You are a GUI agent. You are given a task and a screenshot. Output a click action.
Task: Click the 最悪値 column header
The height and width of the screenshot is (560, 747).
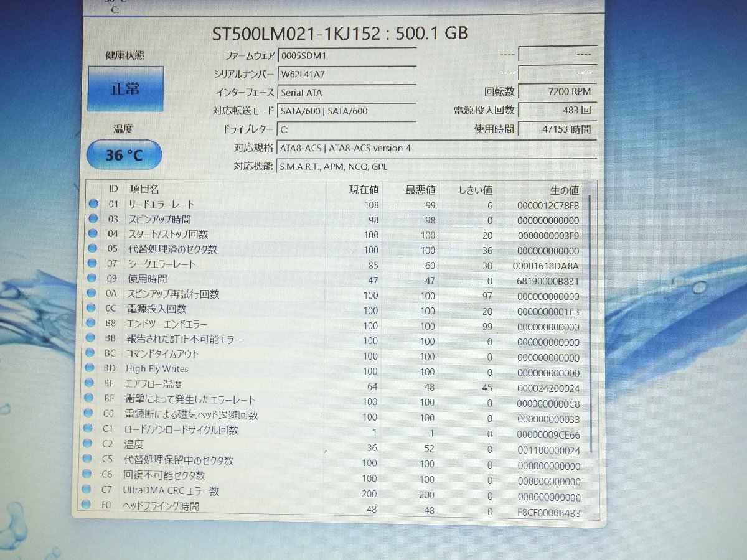coord(420,189)
